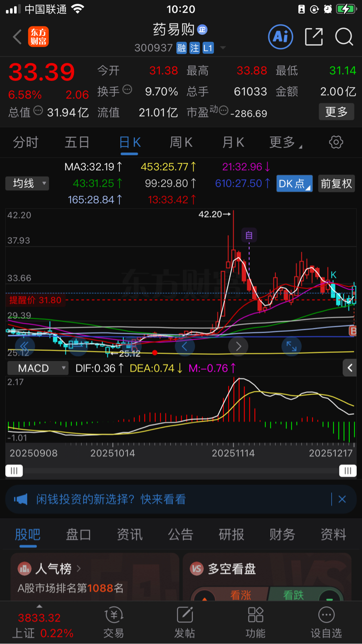
Task: Open the 研报 tab
Action: pyautogui.click(x=231, y=535)
